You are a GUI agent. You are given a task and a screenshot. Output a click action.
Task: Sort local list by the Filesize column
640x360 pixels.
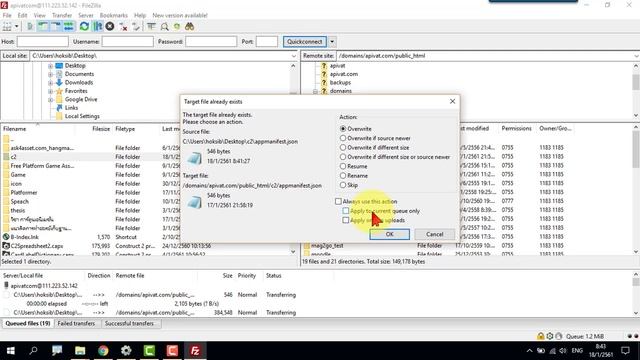[x=101, y=129]
